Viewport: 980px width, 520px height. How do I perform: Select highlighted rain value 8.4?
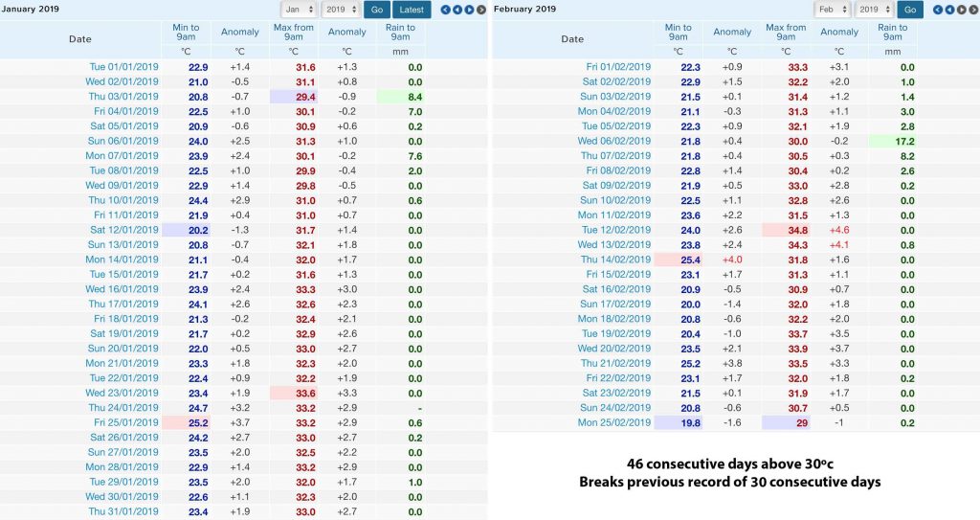[x=415, y=97]
